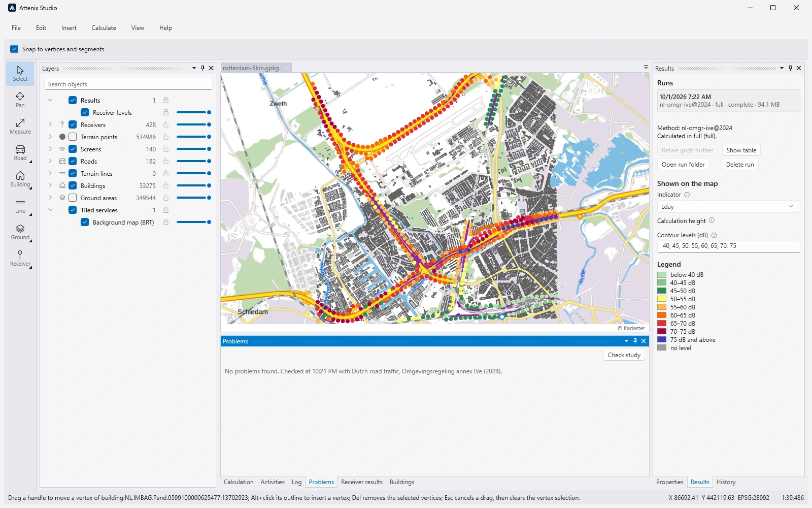This screenshot has height=508, width=812.
Task: Choose the Line tool
Action: coord(20,206)
